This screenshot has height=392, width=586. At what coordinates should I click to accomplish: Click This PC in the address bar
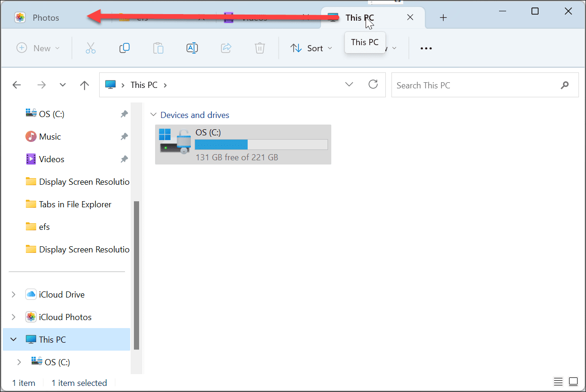click(x=144, y=85)
